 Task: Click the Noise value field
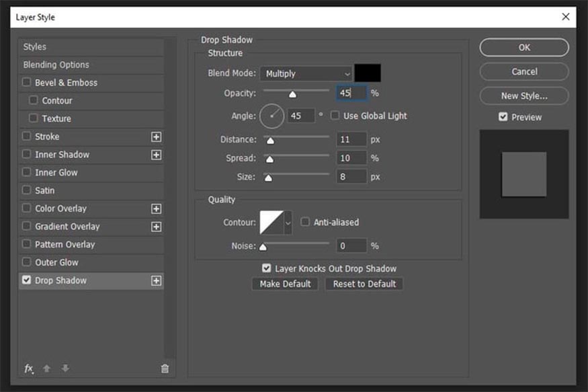351,246
